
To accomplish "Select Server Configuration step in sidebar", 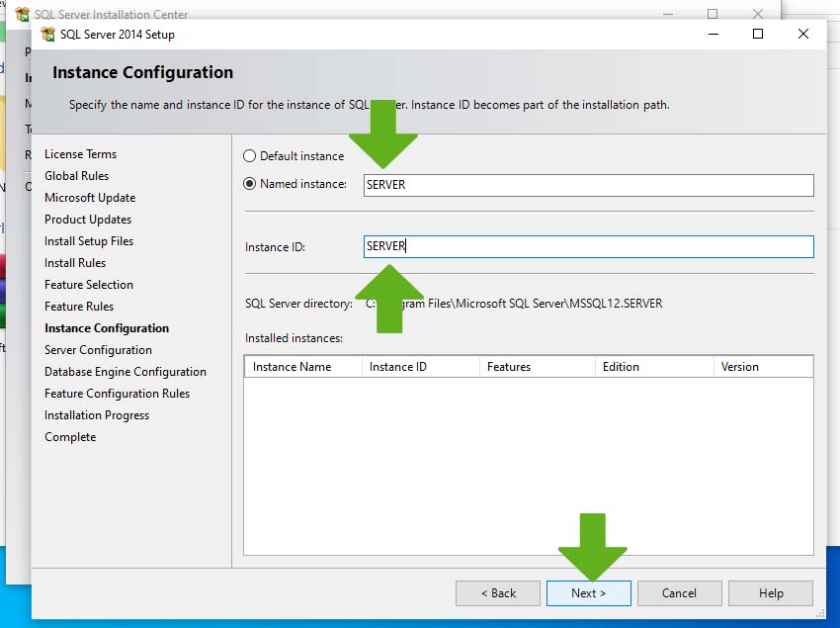I will [98, 350].
